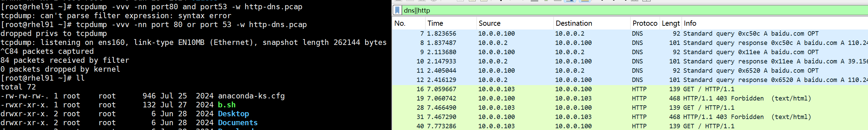Sort packets by the No. column header
The width and height of the screenshot is (868, 130).
coord(408,23)
